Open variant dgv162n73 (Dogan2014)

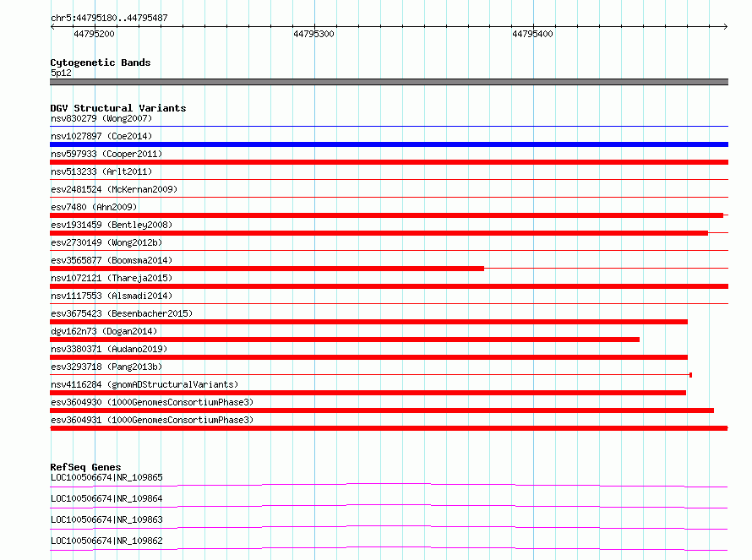click(x=104, y=331)
